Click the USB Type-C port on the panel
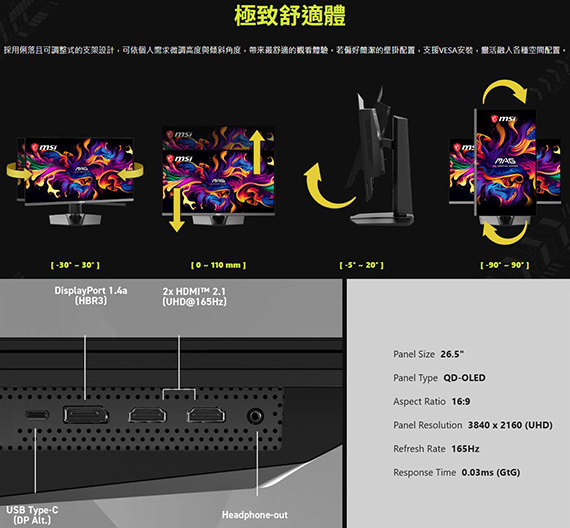The height and width of the screenshot is (528, 570). [x=37, y=415]
